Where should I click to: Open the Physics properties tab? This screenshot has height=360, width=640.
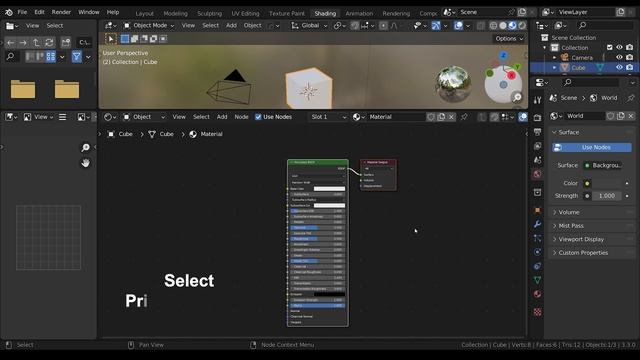click(538, 252)
